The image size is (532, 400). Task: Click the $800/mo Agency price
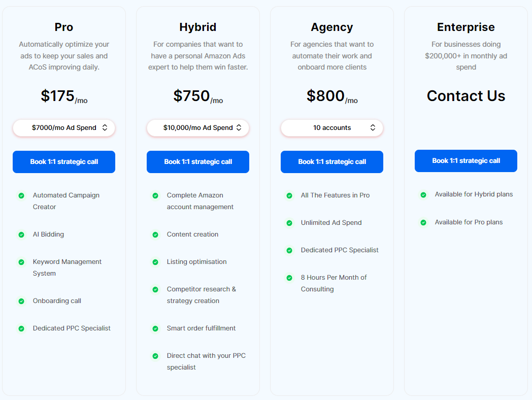tap(332, 96)
